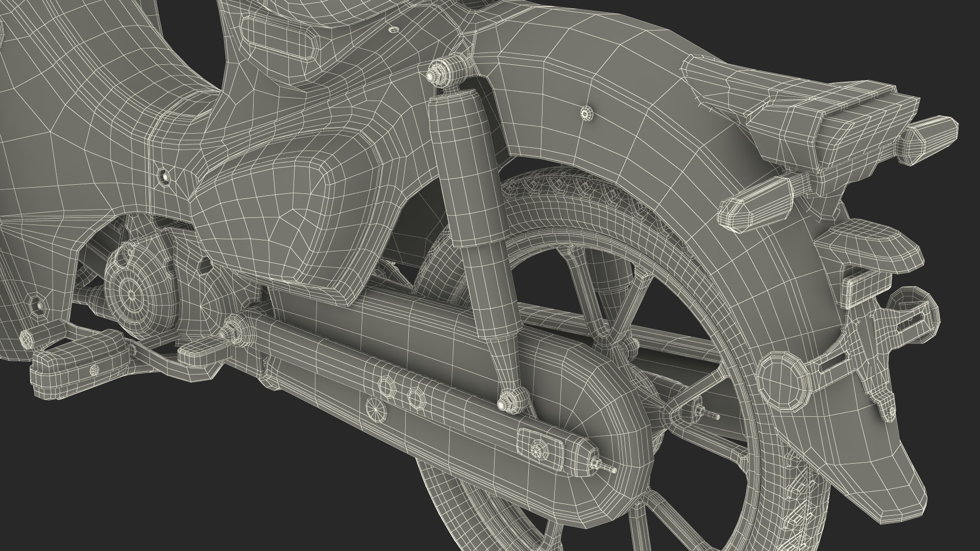Click the hexagonal bolt on body panel
Image resolution: width=980 pixels, height=551 pixels.
pyautogui.click(x=165, y=177)
